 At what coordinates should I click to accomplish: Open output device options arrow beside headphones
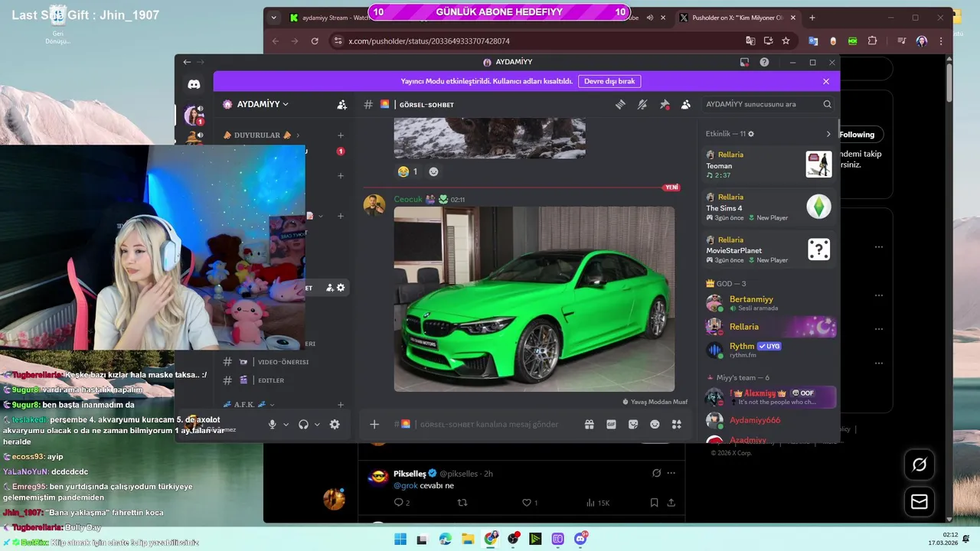[x=317, y=425]
